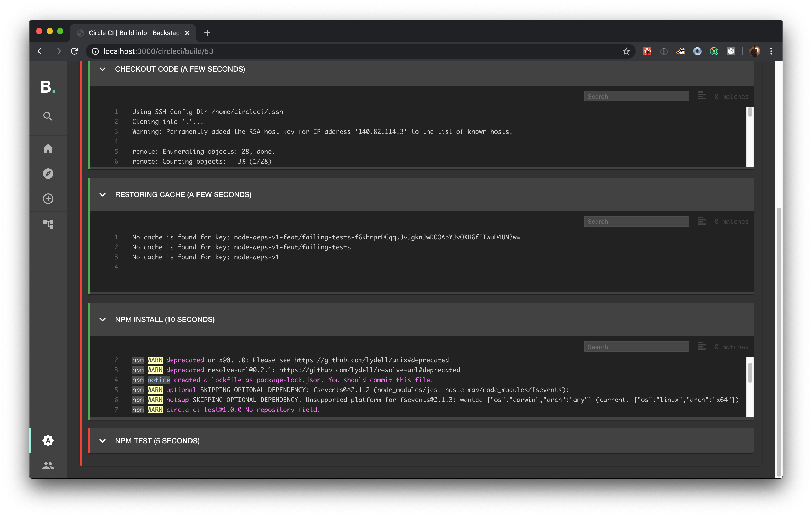Click the urix@0.1.0 deprecated warning line
This screenshot has height=517, width=812.
[x=290, y=360]
